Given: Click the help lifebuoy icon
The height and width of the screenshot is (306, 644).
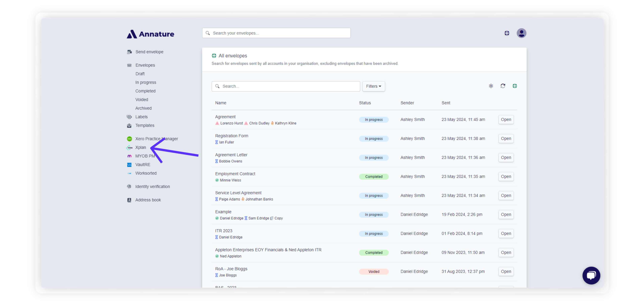Looking at the screenshot, I should [507, 33].
